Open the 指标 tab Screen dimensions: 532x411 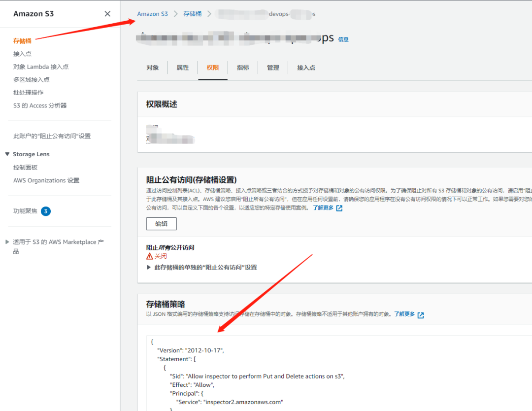click(x=242, y=68)
